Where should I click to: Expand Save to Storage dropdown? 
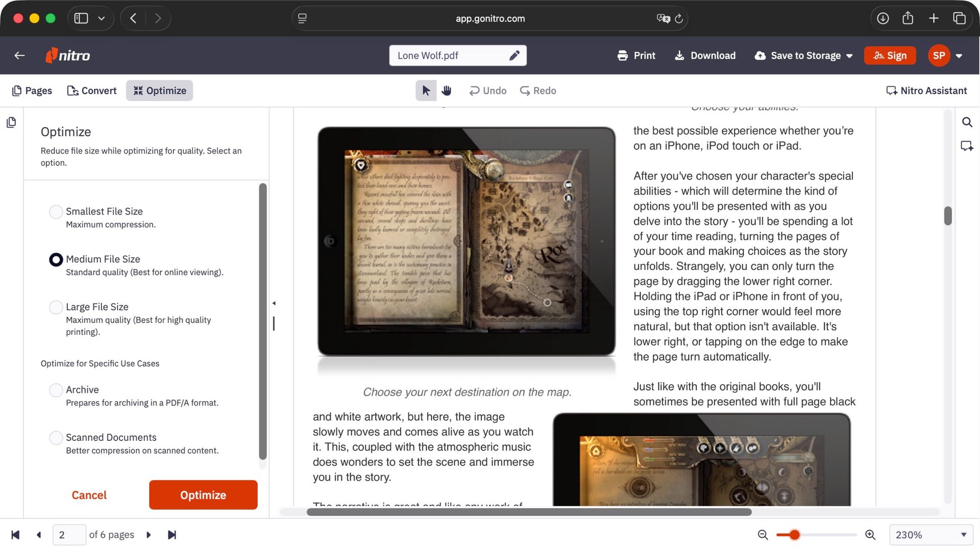(849, 56)
